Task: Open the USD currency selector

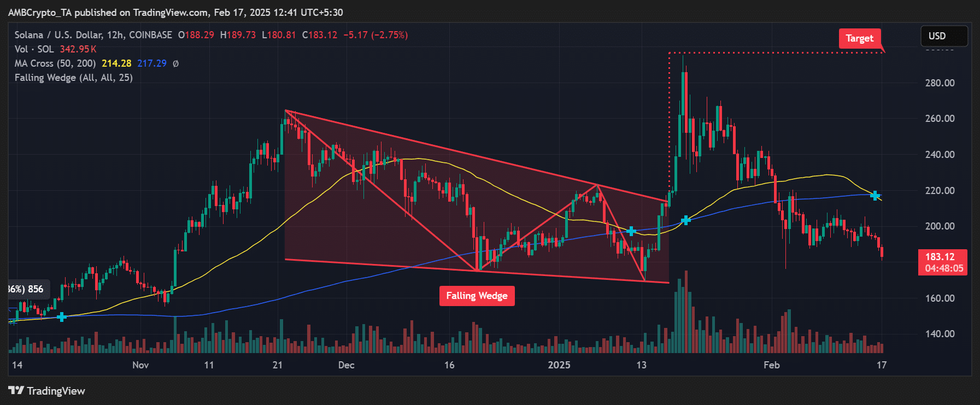Action: tap(944, 36)
